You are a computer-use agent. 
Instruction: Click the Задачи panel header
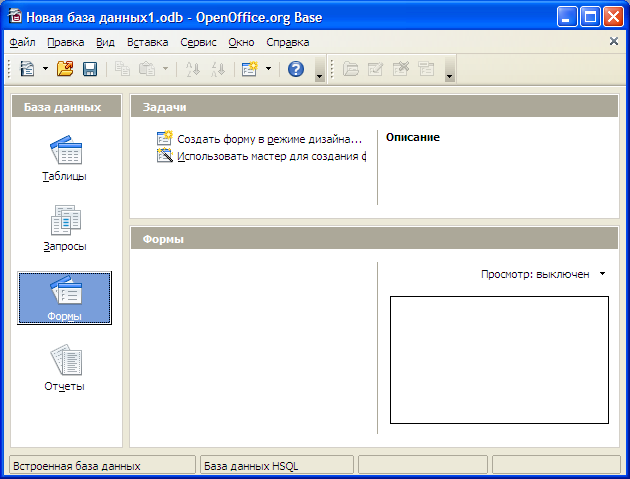click(374, 107)
